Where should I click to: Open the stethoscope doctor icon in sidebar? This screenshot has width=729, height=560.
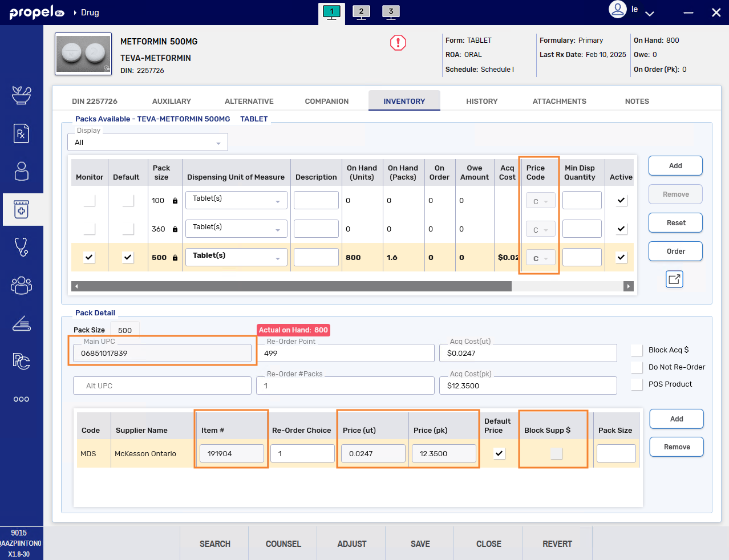(22, 247)
